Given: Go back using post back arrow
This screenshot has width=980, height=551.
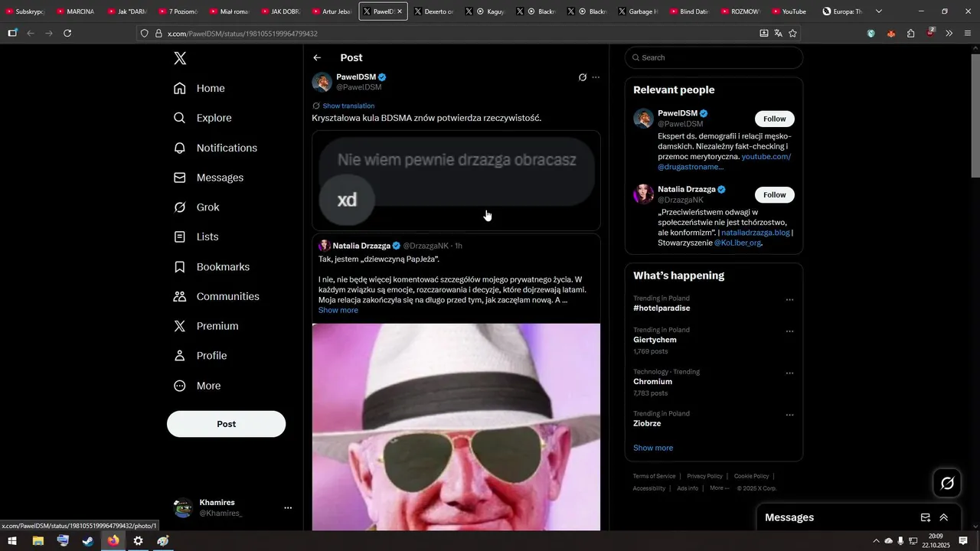Looking at the screenshot, I should [317, 58].
